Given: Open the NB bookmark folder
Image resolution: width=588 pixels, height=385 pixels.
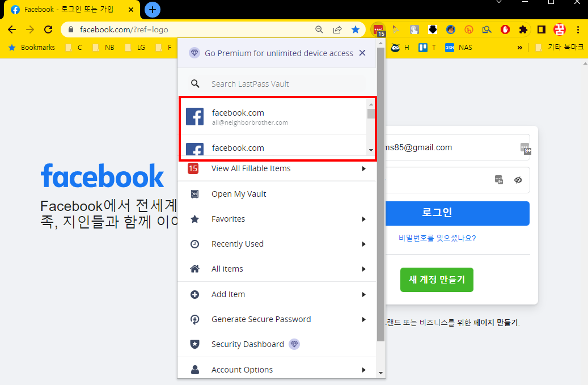Looking at the screenshot, I should tap(104, 47).
